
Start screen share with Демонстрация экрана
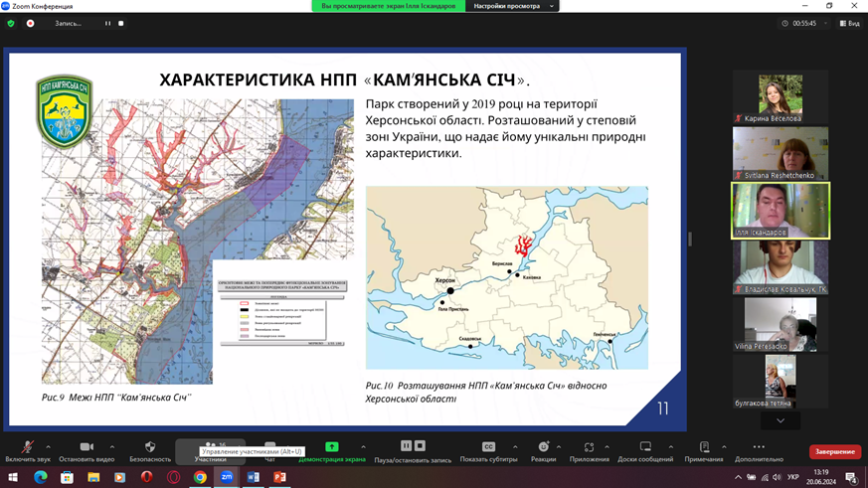pos(332,447)
